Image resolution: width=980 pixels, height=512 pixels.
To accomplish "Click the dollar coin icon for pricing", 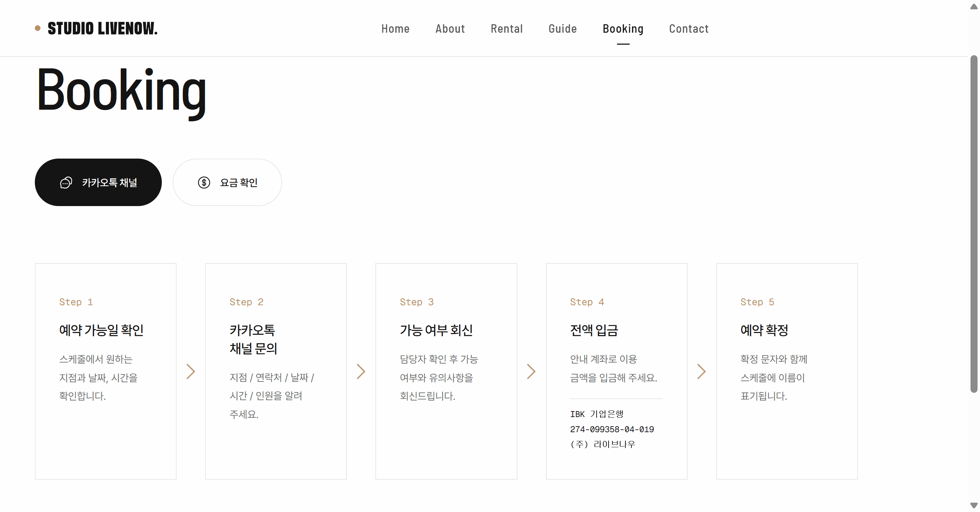I will pos(204,183).
